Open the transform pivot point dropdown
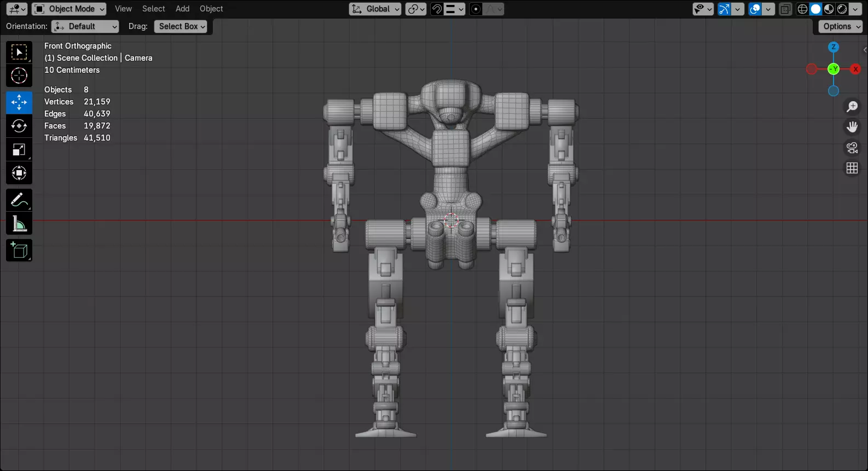This screenshot has width=868, height=471. coord(416,9)
